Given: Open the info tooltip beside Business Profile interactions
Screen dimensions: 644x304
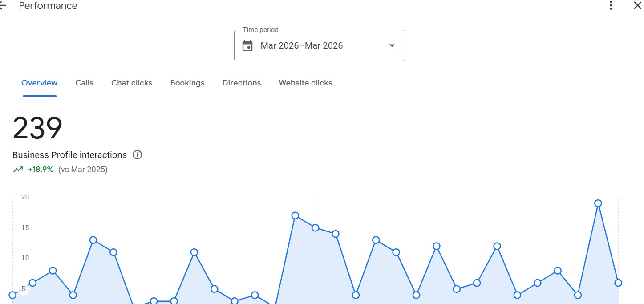Looking at the screenshot, I should [137, 154].
